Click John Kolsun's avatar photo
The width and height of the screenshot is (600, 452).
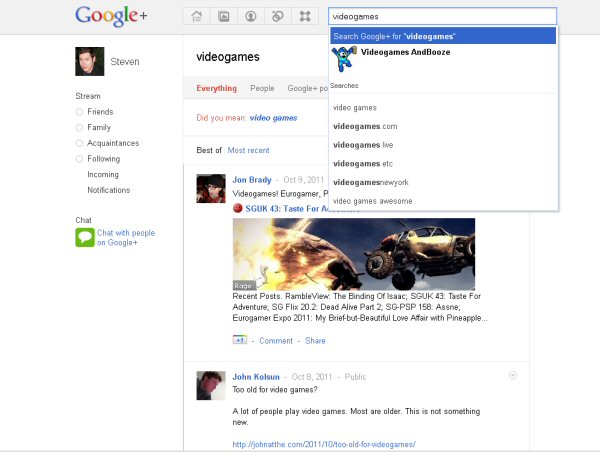pyautogui.click(x=211, y=385)
